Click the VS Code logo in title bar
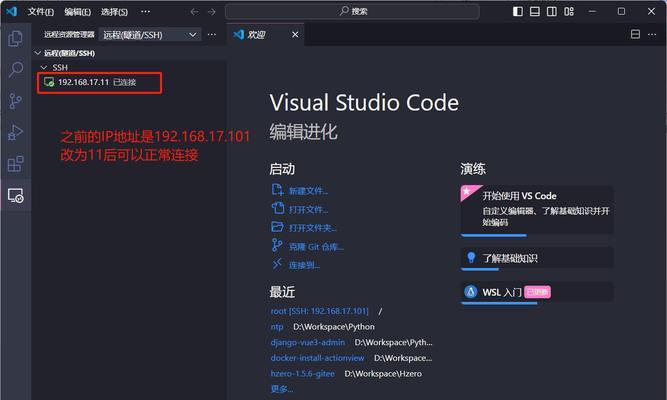Viewport: 667px width, 400px height. 11,11
